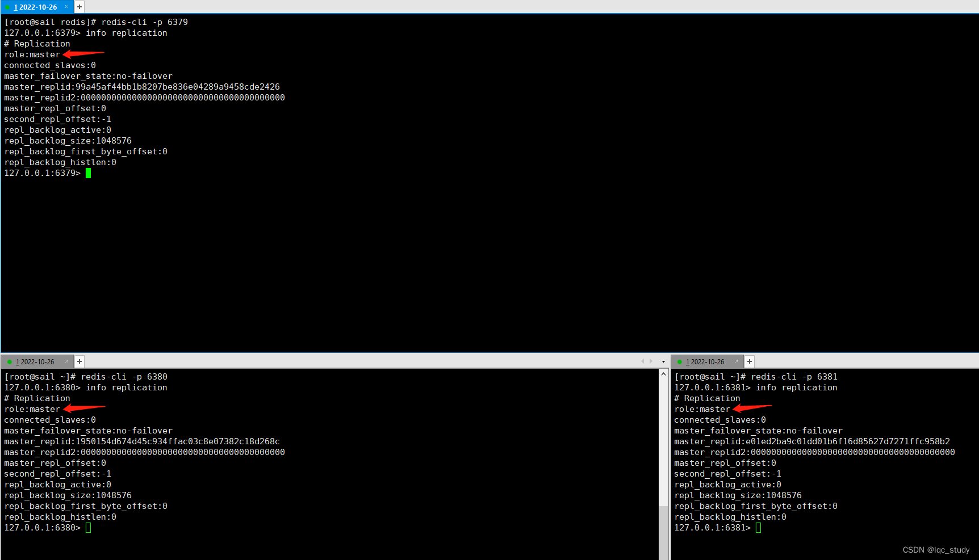Click '# Replication' header in the 6381 terminal
This screenshot has width=979, height=560.
click(x=707, y=398)
